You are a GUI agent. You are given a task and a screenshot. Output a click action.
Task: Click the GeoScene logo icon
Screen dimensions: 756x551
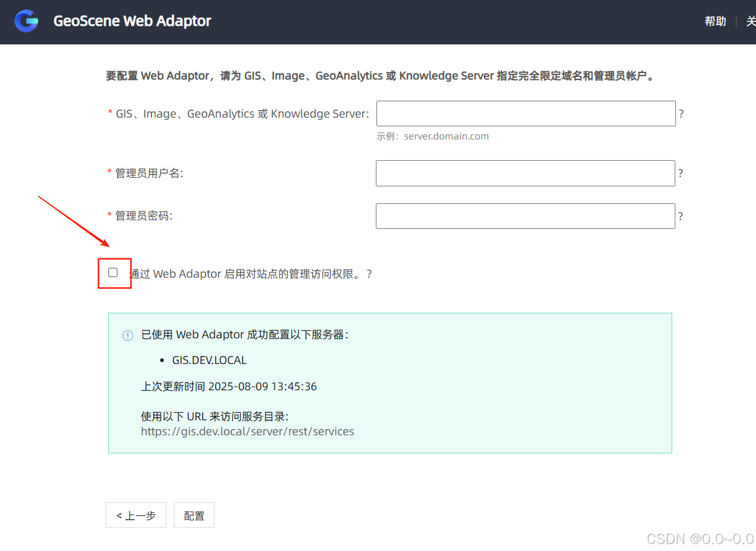coord(27,21)
